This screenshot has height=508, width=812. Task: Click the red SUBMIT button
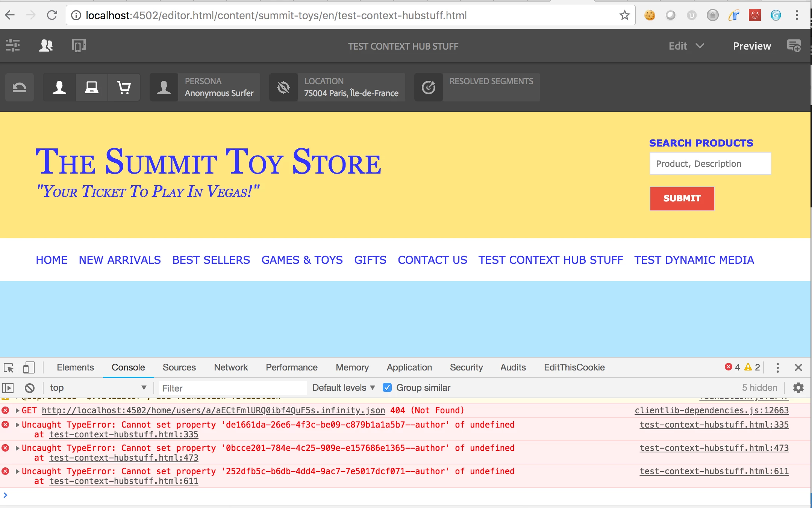(682, 198)
